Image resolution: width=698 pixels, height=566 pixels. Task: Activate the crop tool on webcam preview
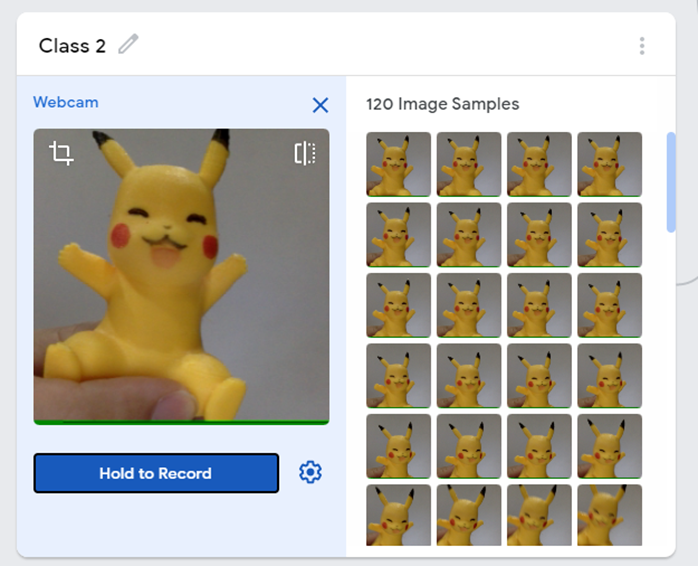pyautogui.click(x=61, y=153)
